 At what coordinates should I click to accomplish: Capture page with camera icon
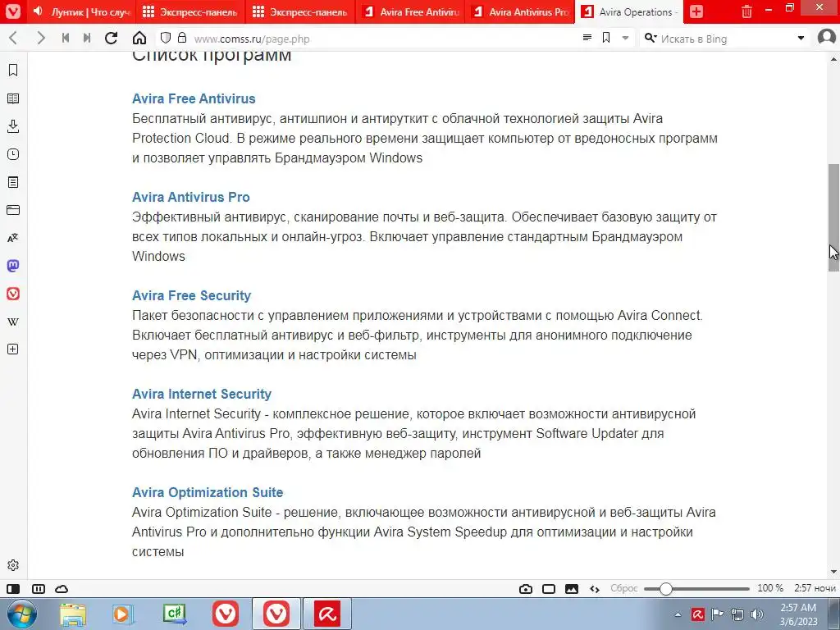click(x=526, y=589)
